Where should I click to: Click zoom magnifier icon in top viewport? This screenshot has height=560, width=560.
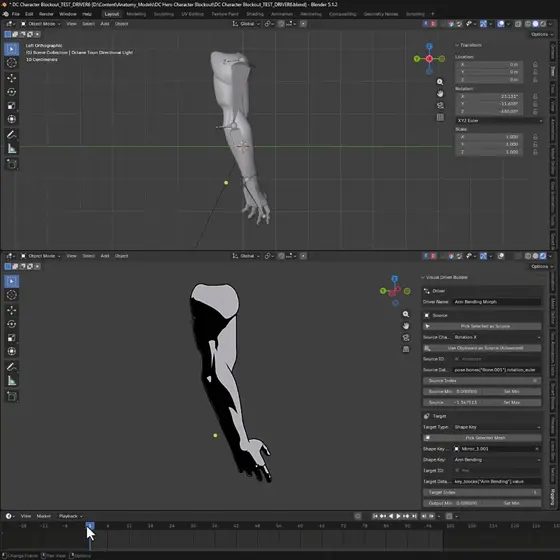(x=440, y=82)
